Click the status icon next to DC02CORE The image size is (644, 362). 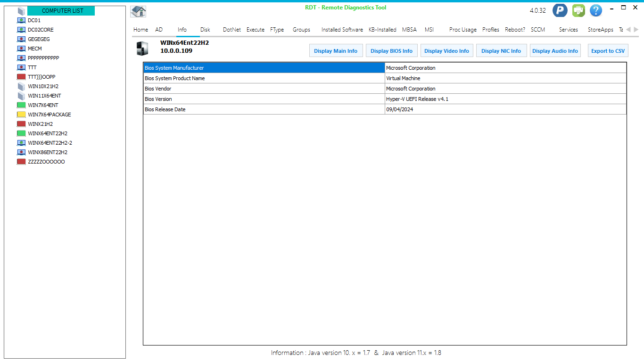click(21, 30)
